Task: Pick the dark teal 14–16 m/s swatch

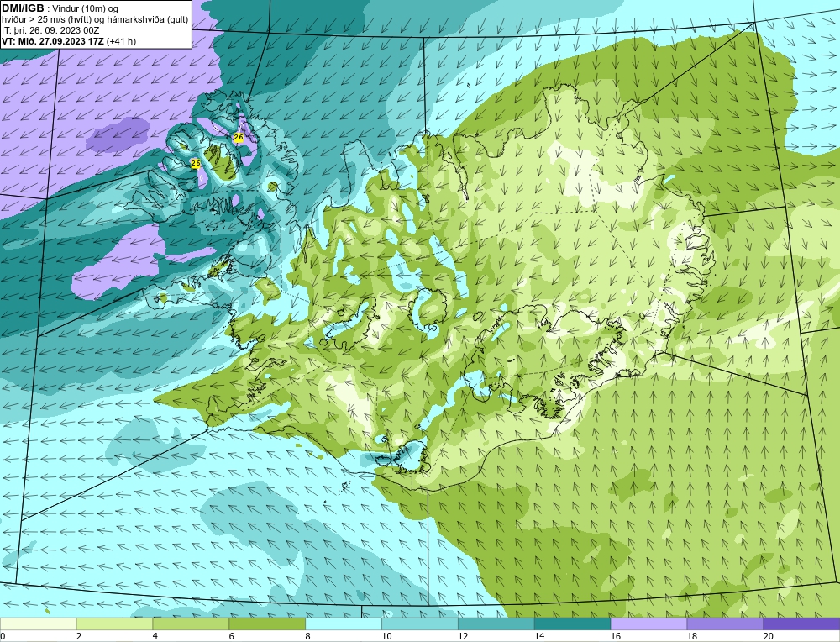Action: 572,624
